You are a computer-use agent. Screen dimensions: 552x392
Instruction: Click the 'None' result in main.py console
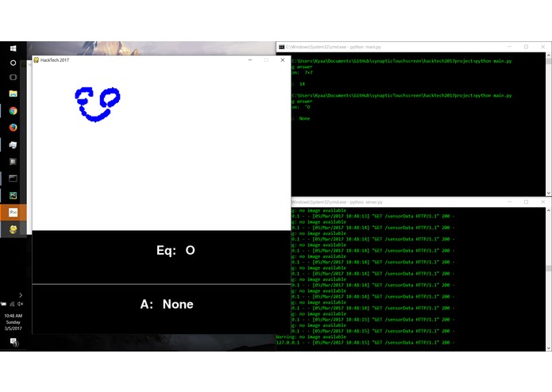click(x=304, y=118)
